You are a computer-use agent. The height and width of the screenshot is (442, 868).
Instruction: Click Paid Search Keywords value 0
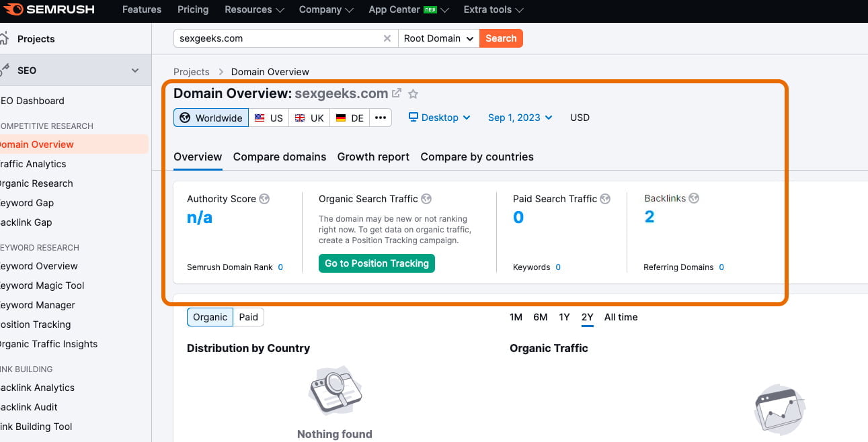(x=558, y=267)
